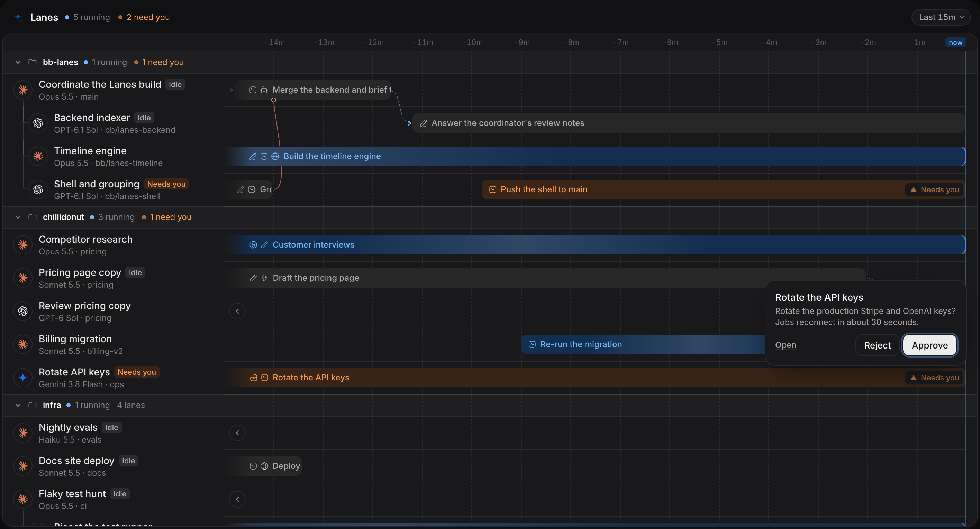
Task: Click the back chevron in Review pricing copy lane
Action: (x=237, y=311)
